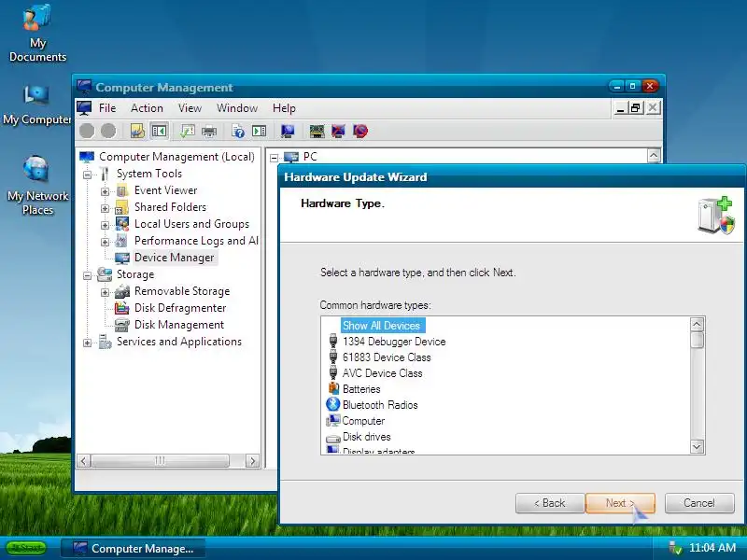This screenshot has height=560, width=747.
Task: Expand the Local Users and Groups node
Action: (105, 225)
